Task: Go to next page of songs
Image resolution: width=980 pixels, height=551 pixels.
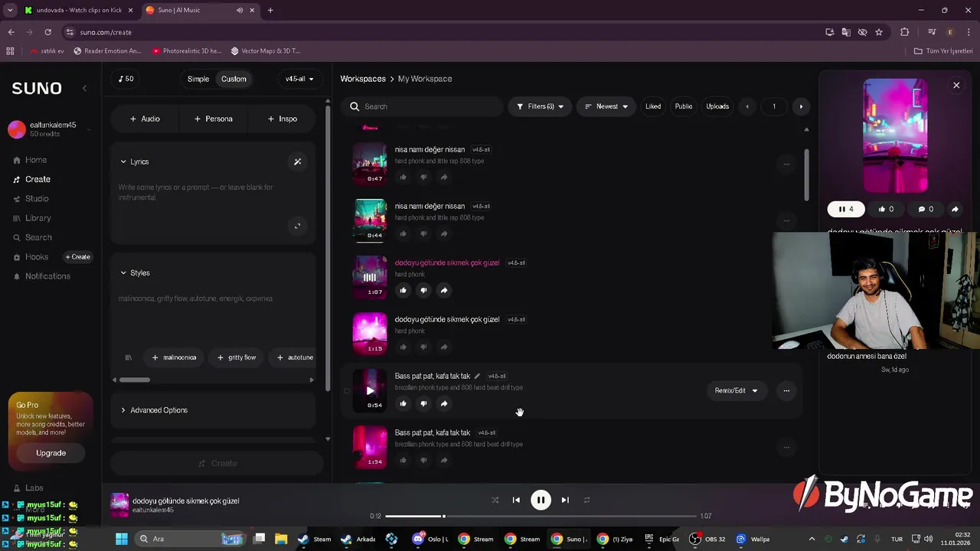Action: (801, 106)
